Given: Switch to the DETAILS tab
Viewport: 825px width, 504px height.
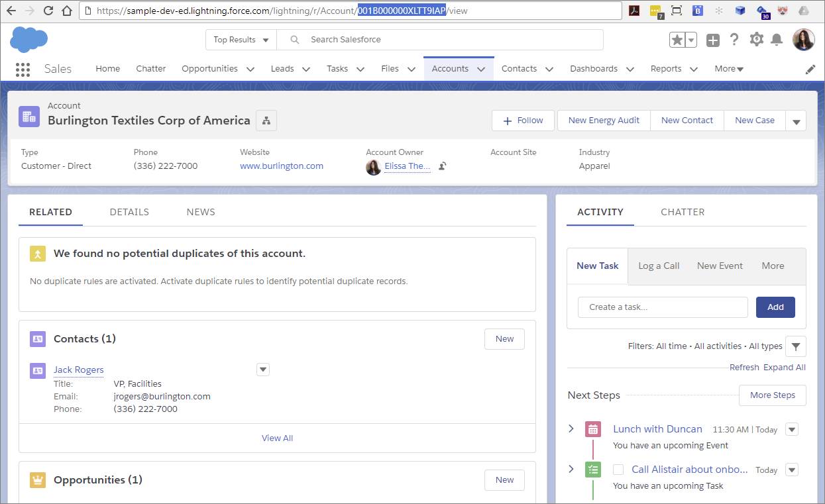Looking at the screenshot, I should [129, 212].
